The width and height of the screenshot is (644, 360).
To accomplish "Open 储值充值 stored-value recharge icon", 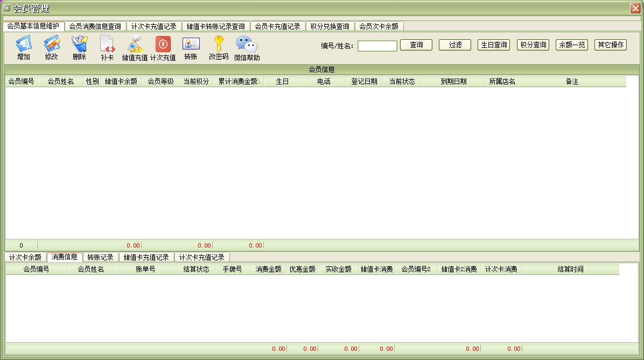I will pos(135,44).
